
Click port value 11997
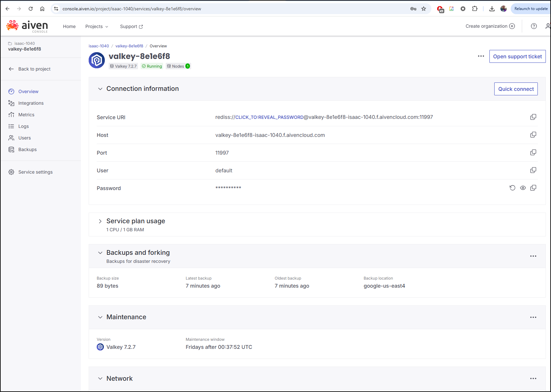click(x=222, y=153)
